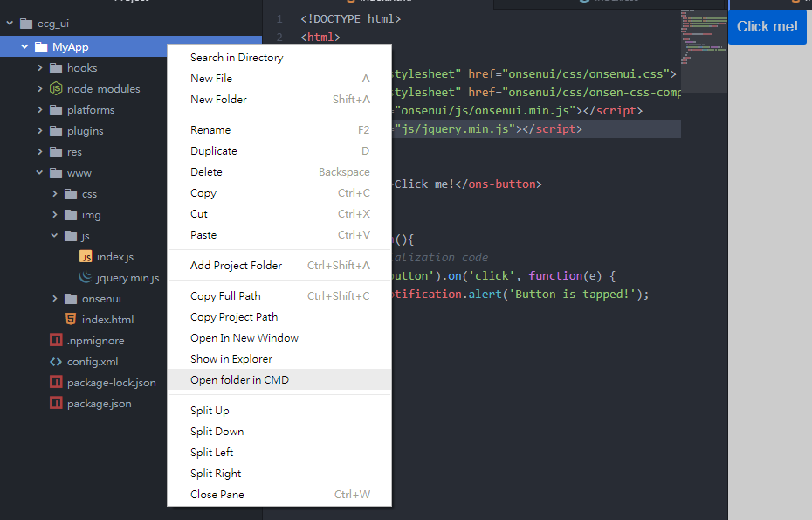Click the npm icon of package-lock.json
Viewport: 812px width, 520px height.
pos(56,382)
